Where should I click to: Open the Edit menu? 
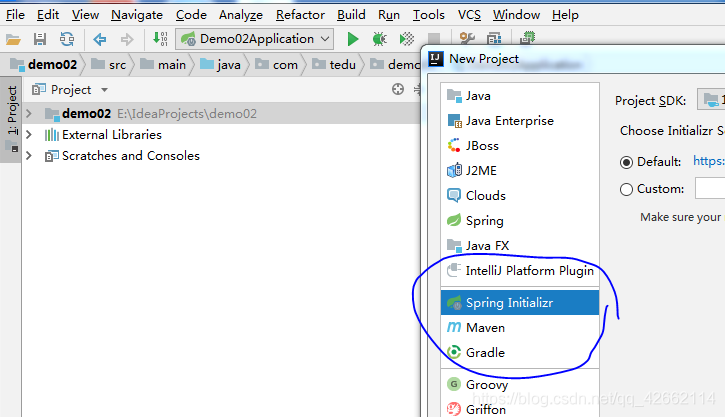48,15
